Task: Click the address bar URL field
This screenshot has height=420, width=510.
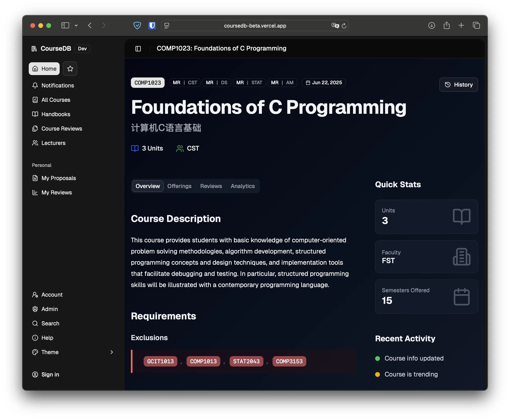Action: point(255,25)
